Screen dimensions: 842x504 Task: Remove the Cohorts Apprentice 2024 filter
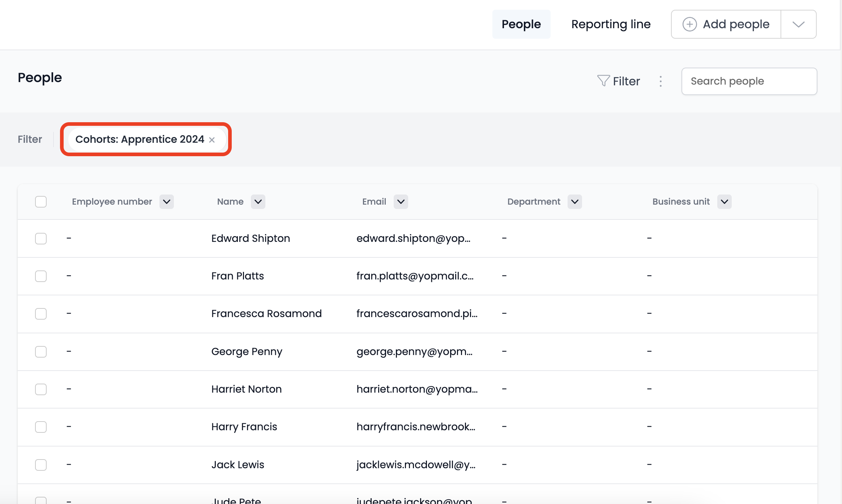click(212, 140)
